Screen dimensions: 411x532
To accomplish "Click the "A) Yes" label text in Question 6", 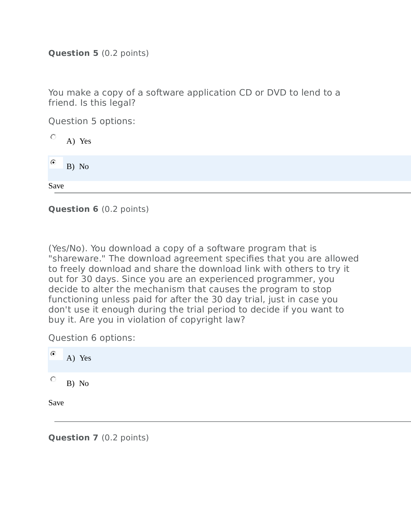I will [79, 358].
